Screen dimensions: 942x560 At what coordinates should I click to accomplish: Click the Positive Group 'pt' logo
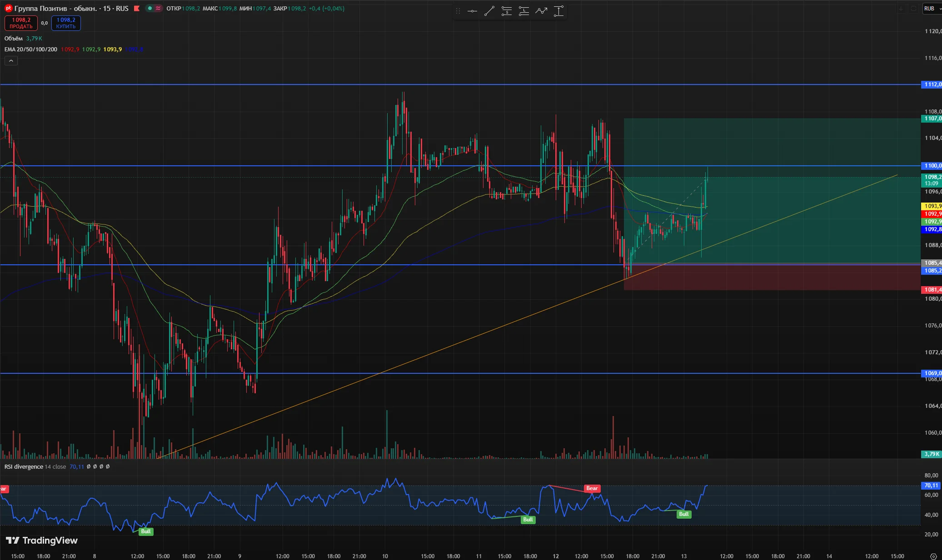point(8,9)
